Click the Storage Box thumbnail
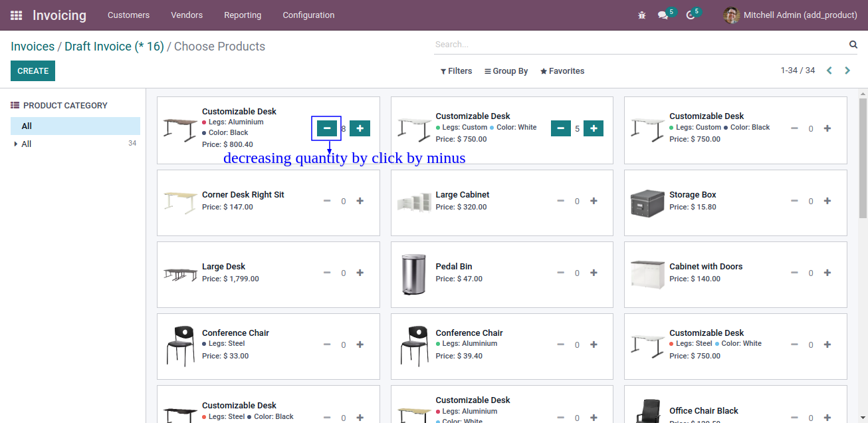 (647, 202)
